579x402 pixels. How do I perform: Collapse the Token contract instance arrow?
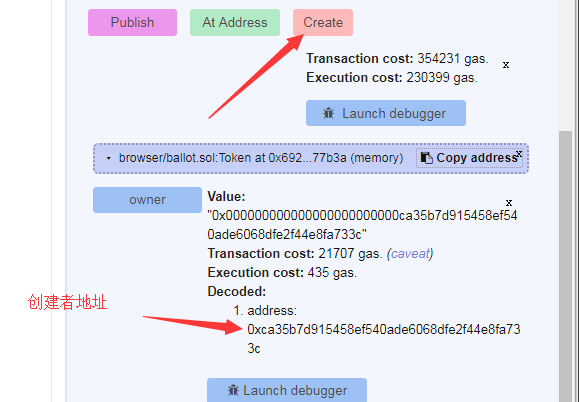coord(108,158)
